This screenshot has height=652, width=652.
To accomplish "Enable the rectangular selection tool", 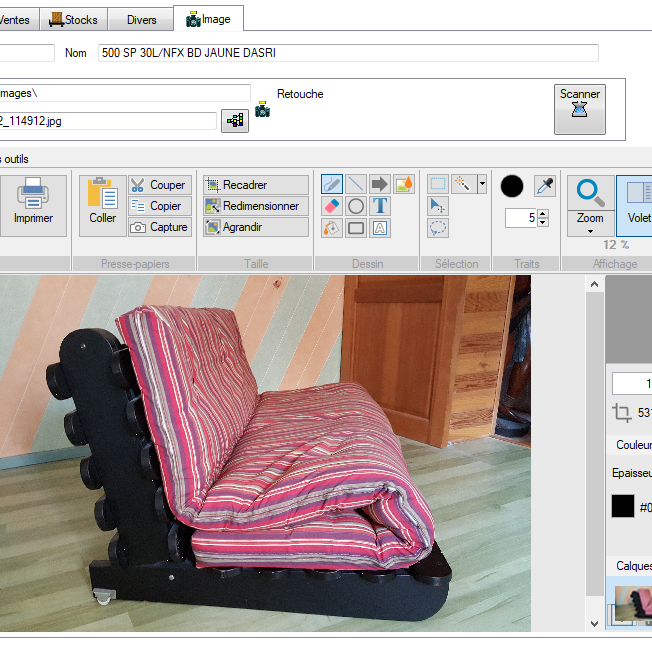I will (x=438, y=184).
